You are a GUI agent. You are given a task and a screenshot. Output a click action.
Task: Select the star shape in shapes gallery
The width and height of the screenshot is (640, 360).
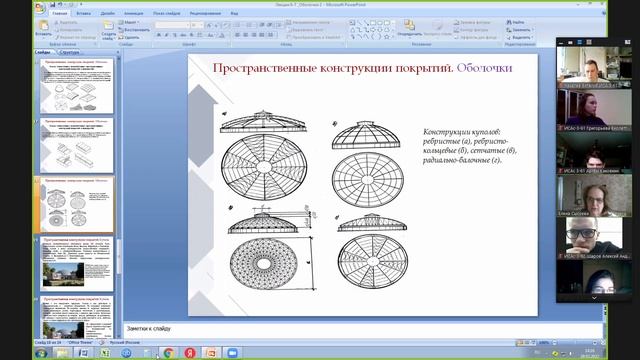[x=387, y=37]
